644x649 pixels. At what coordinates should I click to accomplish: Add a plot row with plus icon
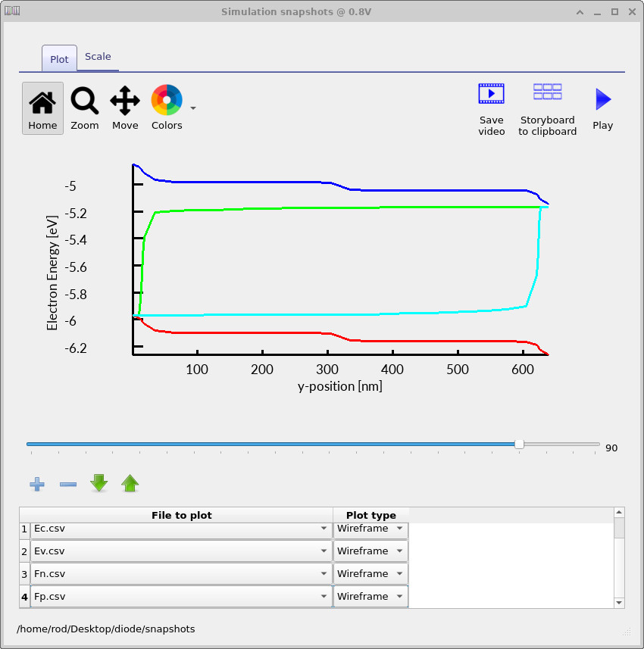pyautogui.click(x=36, y=483)
